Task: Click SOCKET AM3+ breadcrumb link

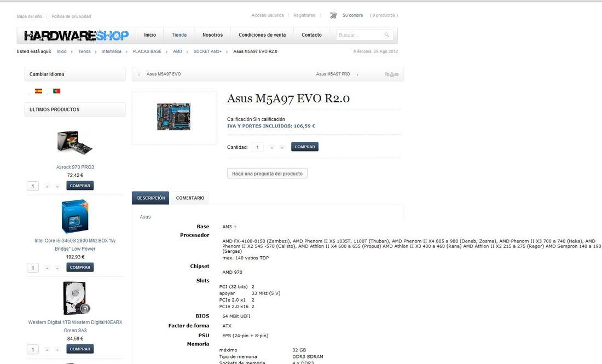Action: coord(208,51)
